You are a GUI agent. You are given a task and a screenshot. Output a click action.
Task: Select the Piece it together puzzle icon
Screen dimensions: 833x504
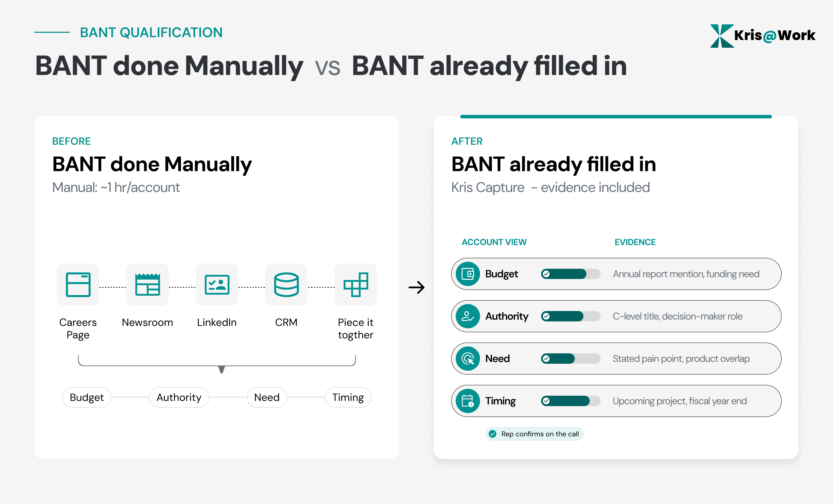click(x=356, y=284)
